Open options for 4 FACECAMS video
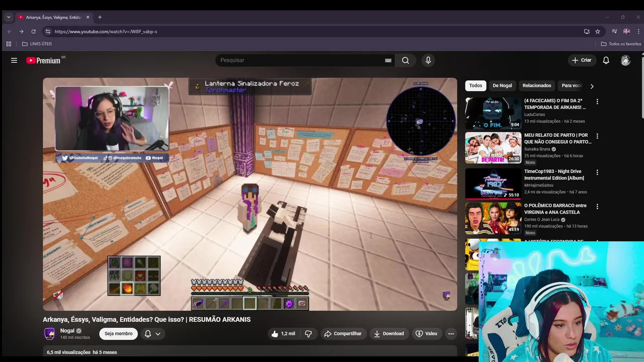Viewport: 644px width, 362px height. 597,102
